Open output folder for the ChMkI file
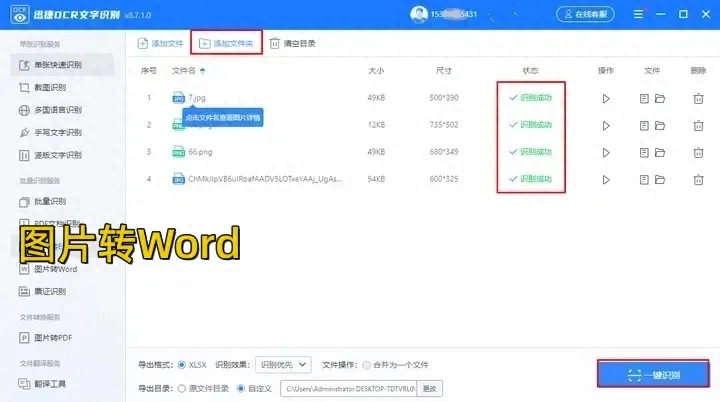The image size is (720, 402). pos(660,180)
